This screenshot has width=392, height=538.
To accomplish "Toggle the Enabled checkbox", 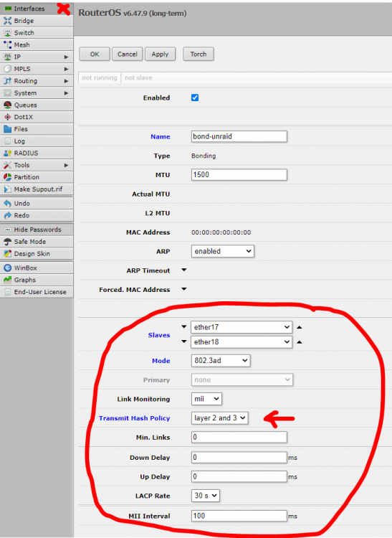I will click(x=195, y=98).
